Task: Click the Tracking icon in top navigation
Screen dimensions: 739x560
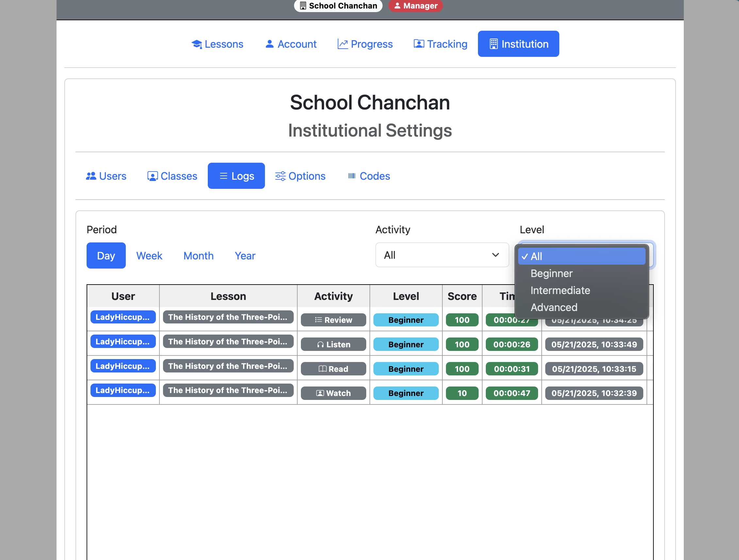Action: click(419, 44)
